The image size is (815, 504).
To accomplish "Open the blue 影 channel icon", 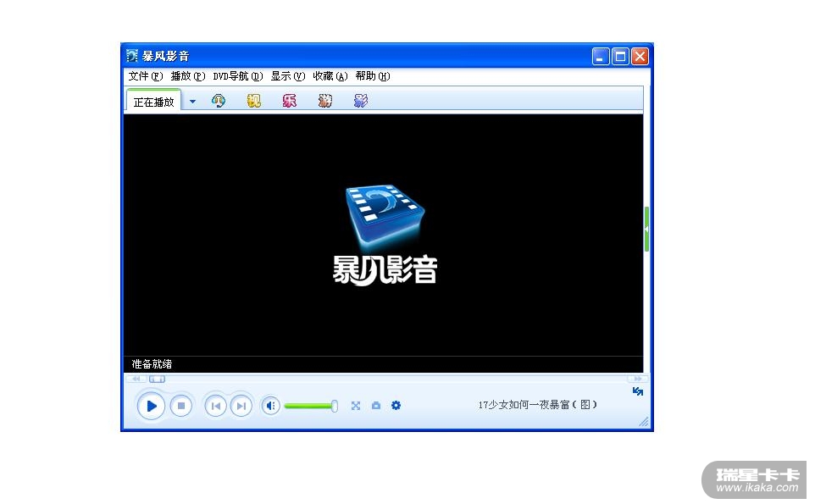I will 361,101.
